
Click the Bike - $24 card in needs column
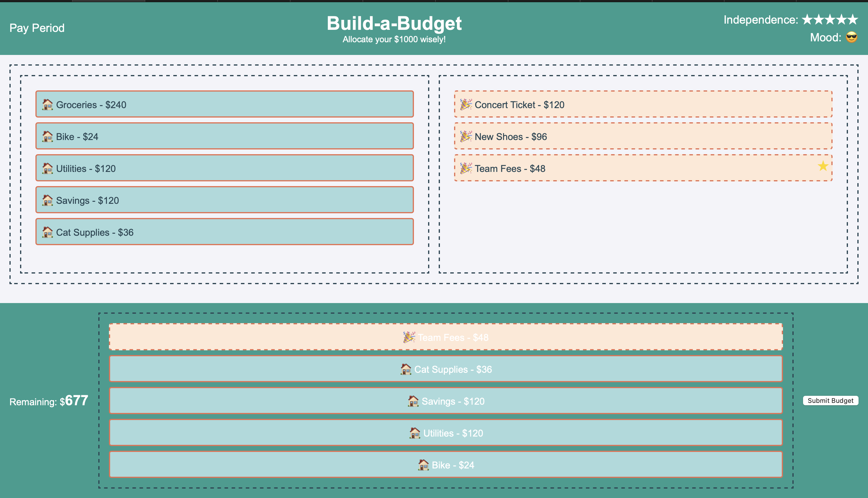225,136
